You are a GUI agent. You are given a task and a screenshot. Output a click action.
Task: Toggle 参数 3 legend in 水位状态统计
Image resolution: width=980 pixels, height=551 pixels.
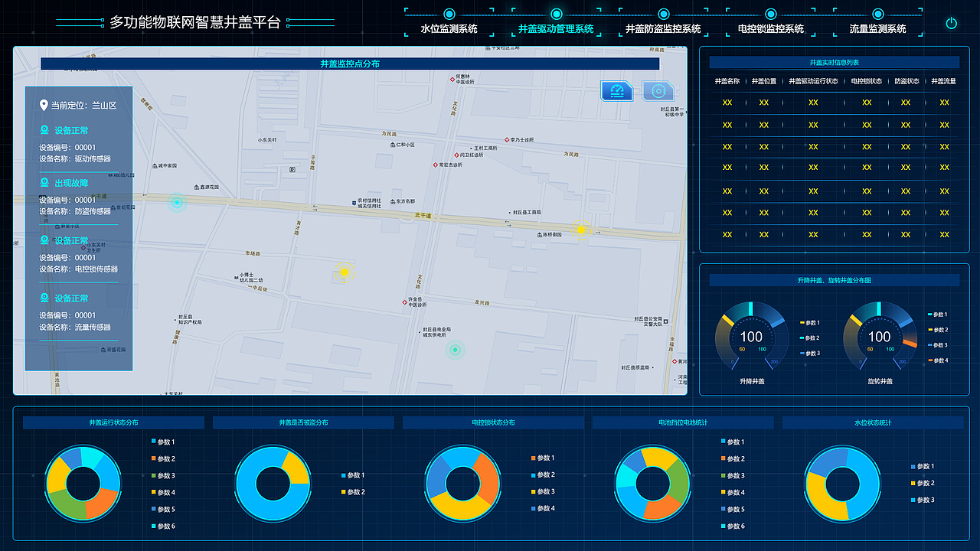[x=923, y=500]
